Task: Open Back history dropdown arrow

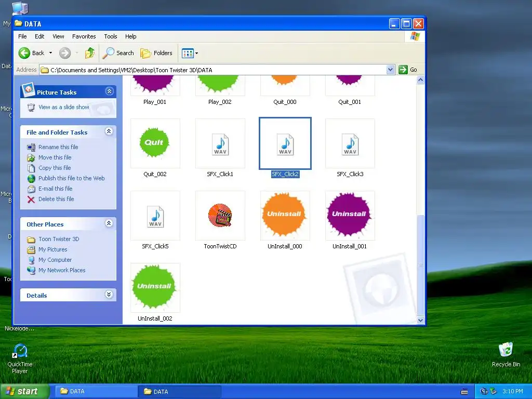Action: (x=50, y=53)
